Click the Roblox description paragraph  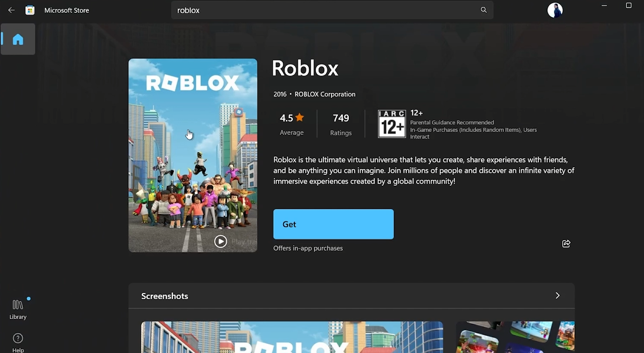424,170
